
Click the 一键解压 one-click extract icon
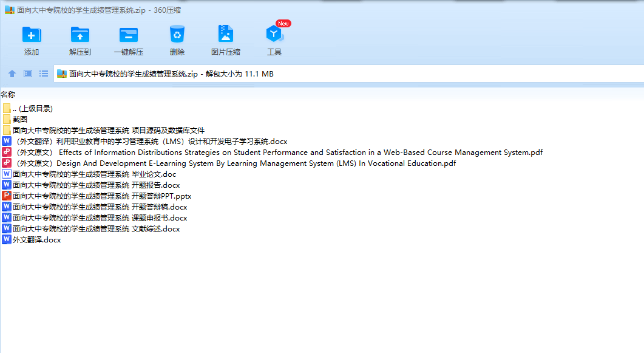[129, 35]
